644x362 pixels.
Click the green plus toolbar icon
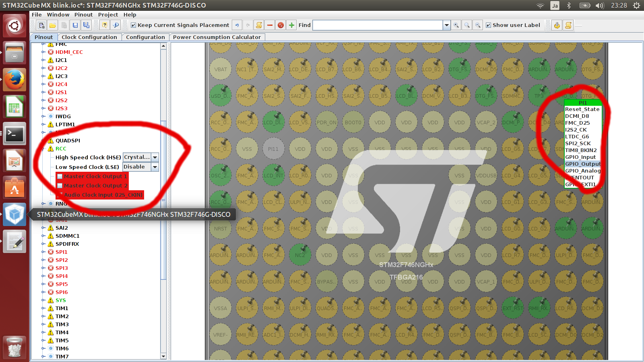pyautogui.click(x=292, y=25)
